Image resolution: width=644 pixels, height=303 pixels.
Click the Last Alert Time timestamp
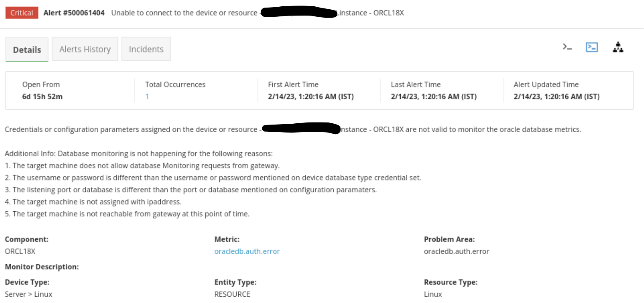[434, 96]
